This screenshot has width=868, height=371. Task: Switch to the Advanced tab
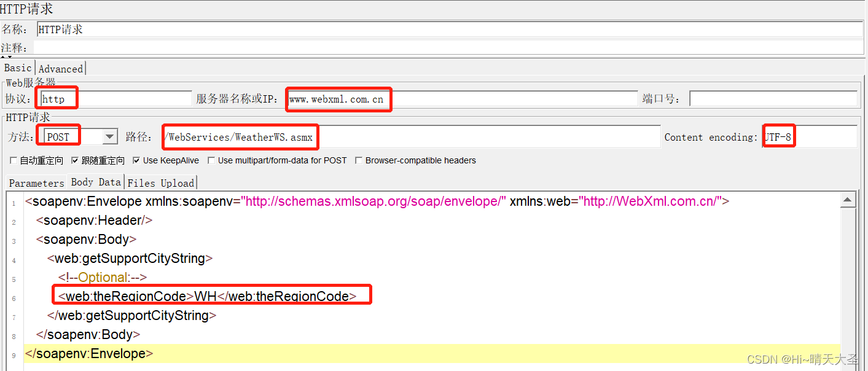point(60,68)
